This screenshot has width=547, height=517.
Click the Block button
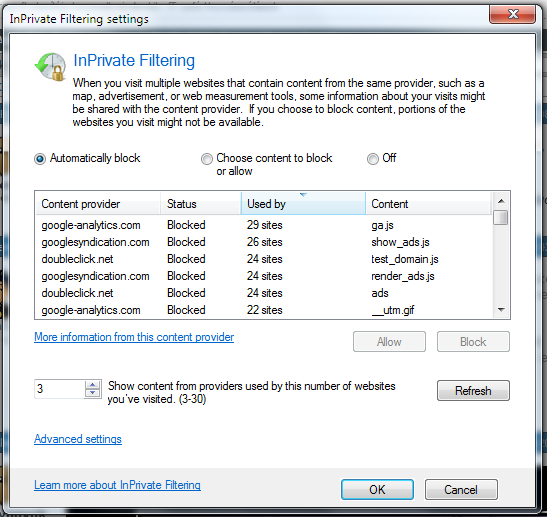pos(473,342)
